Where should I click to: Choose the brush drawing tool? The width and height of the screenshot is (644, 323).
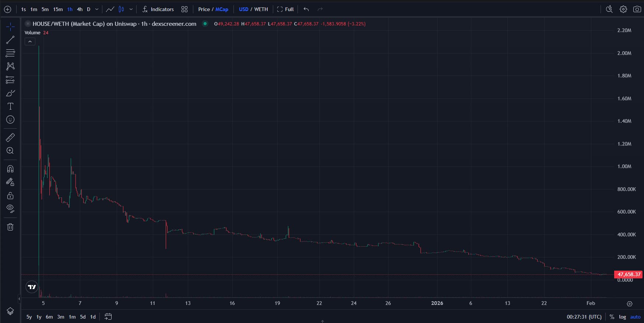[x=10, y=93]
